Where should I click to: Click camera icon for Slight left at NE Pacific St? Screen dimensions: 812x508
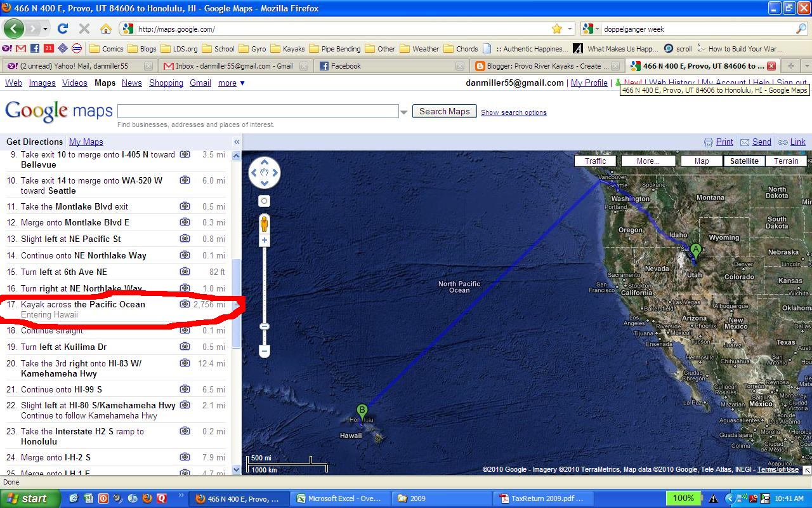[185, 239]
